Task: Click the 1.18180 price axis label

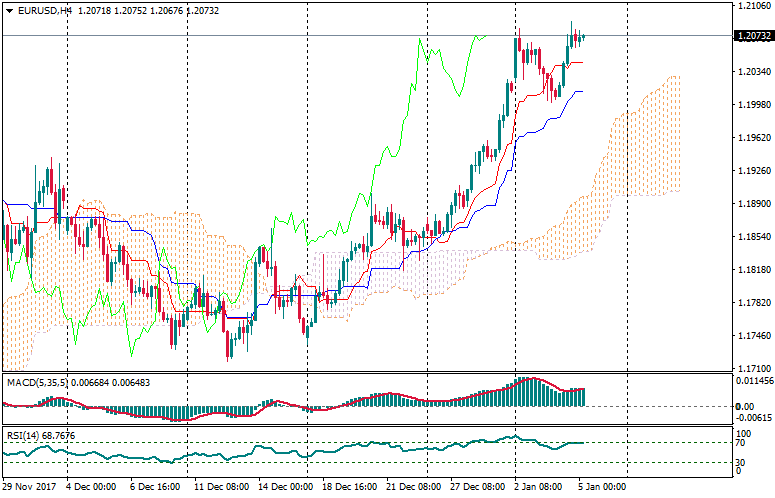Action: tap(751, 270)
